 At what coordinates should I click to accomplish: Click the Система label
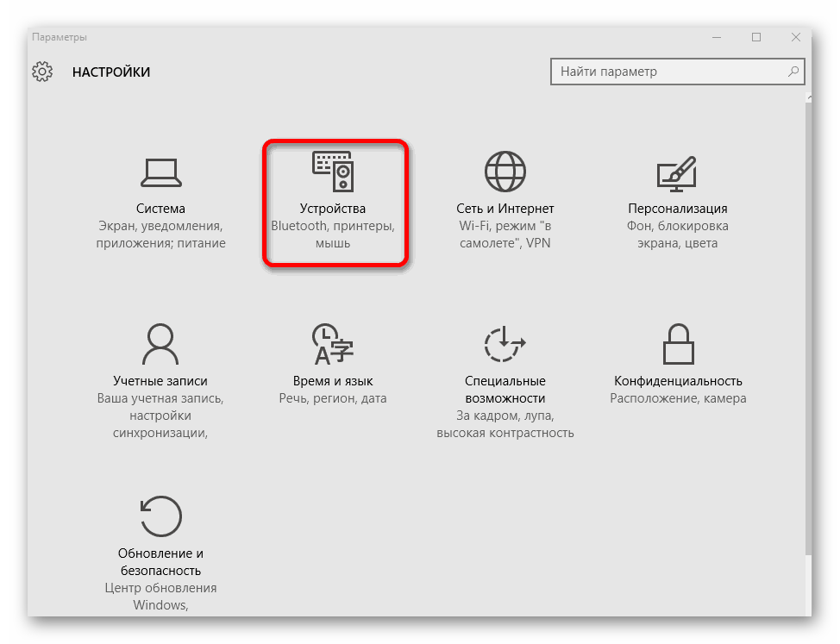160,209
